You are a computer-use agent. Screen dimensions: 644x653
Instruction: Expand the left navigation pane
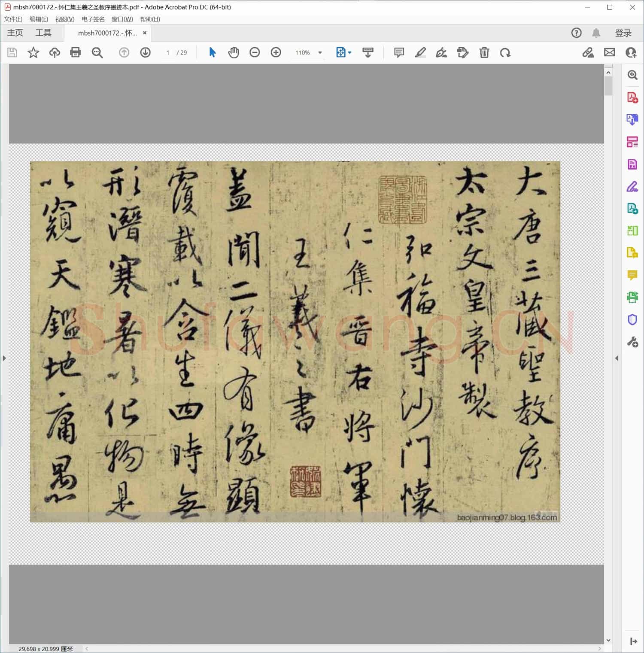click(x=4, y=358)
